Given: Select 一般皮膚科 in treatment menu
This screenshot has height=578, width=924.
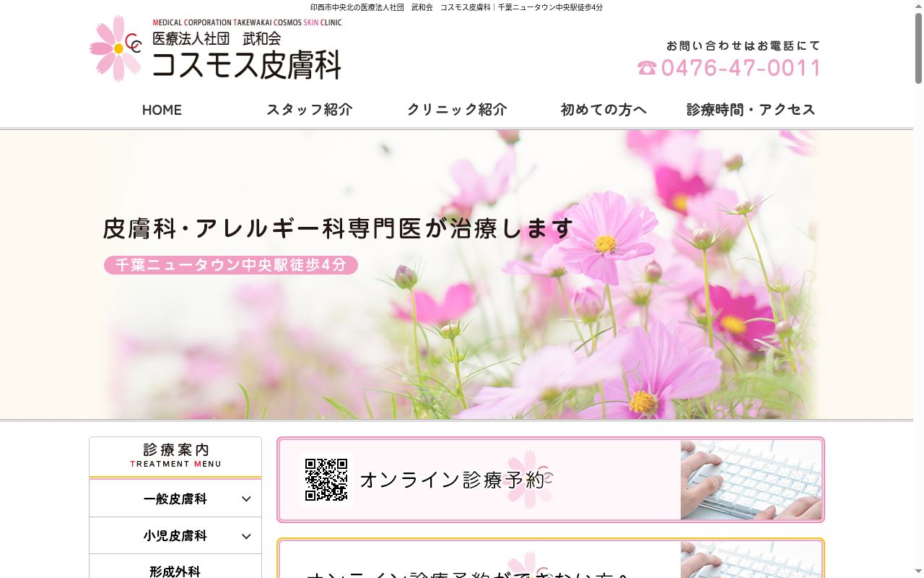Looking at the screenshot, I should (175, 499).
